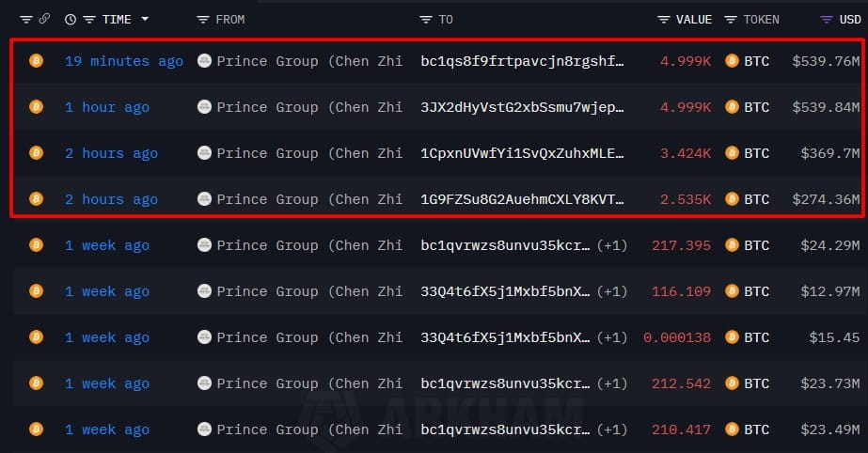This screenshot has height=453, width=868.
Task: Click the link icon in header row
Action: point(44,19)
